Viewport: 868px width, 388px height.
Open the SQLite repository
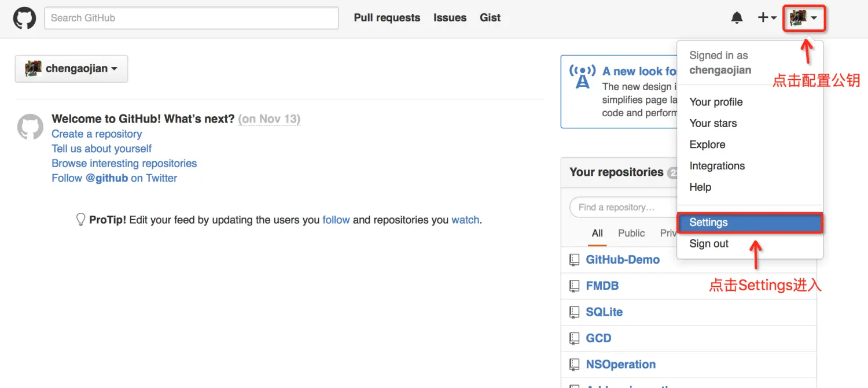[604, 312]
